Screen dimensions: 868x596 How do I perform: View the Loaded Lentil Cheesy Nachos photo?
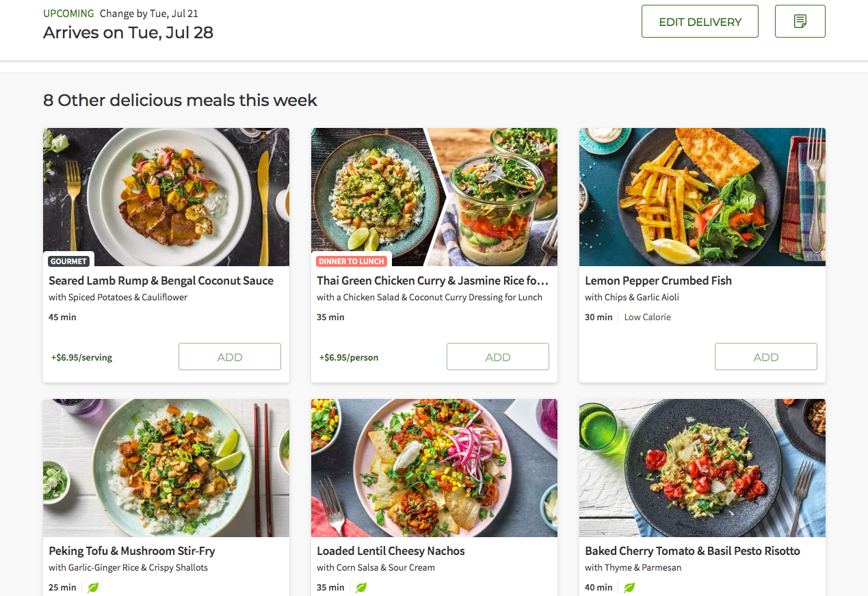point(434,468)
